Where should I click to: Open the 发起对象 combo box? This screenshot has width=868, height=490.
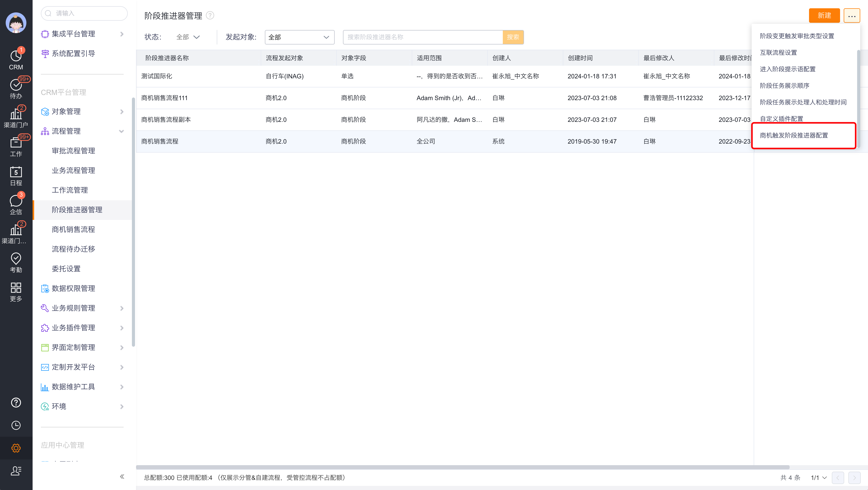point(299,37)
